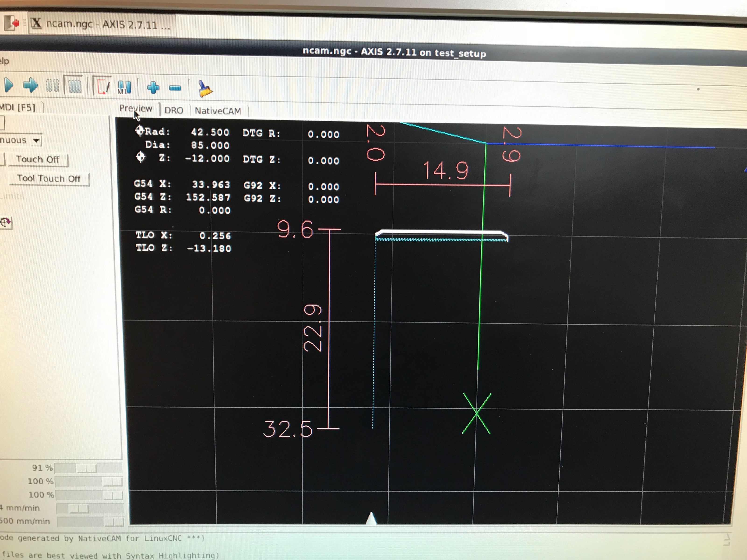Open the NativeCAM tab

[218, 111]
